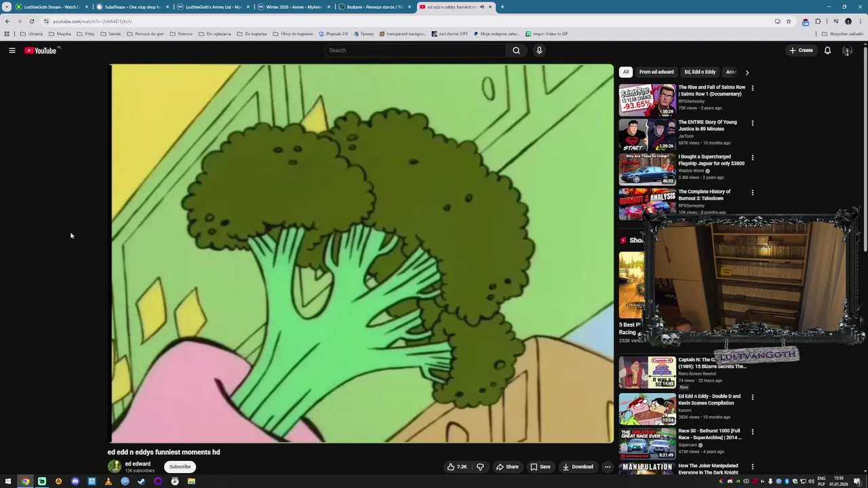
Task: Open Supercharged Jaguar video thumbnail
Action: [x=647, y=169]
